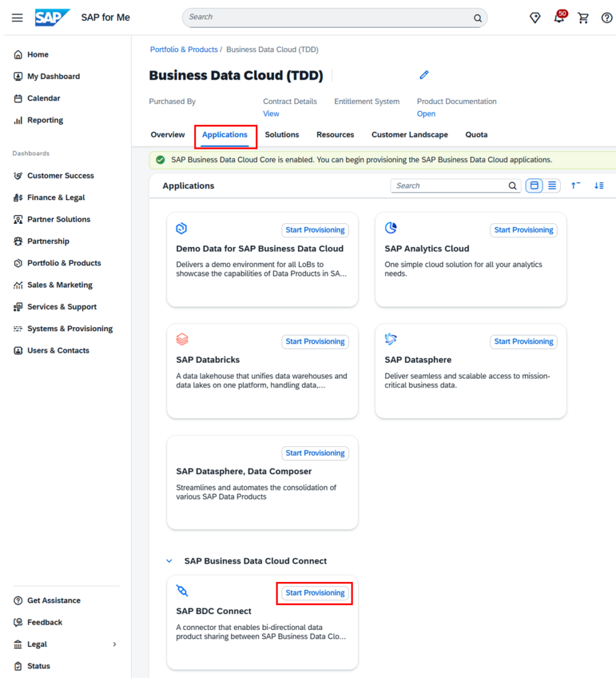616x678 pixels.
Task: Start provisioning SAP Datasphere, Data Composer
Action: tap(315, 453)
